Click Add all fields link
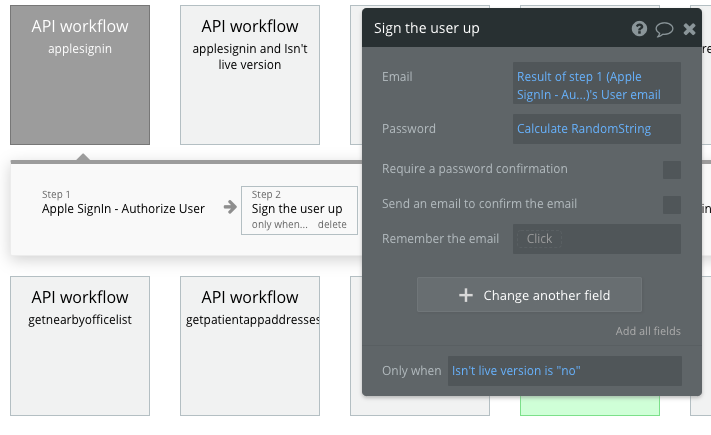711x435 pixels. coord(648,331)
